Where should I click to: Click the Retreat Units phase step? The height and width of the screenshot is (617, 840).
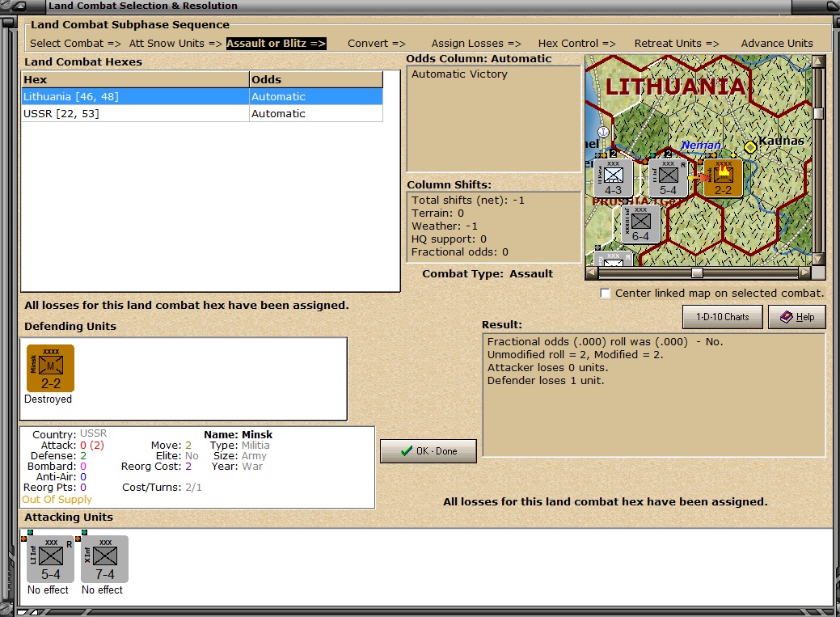(676, 44)
